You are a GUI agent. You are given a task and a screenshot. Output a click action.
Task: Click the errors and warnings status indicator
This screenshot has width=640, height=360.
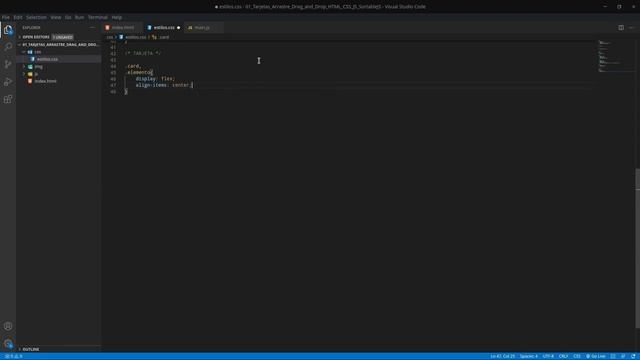(x=13, y=356)
